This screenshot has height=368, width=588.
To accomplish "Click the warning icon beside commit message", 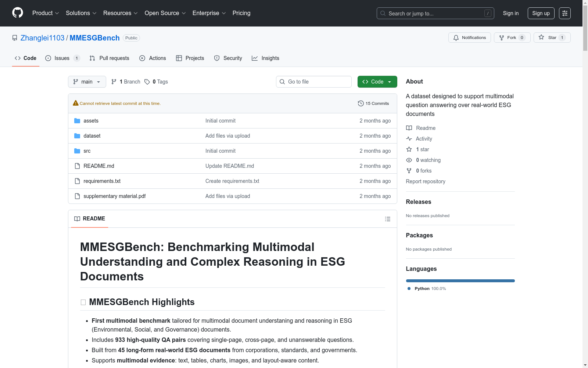I will coord(76,103).
